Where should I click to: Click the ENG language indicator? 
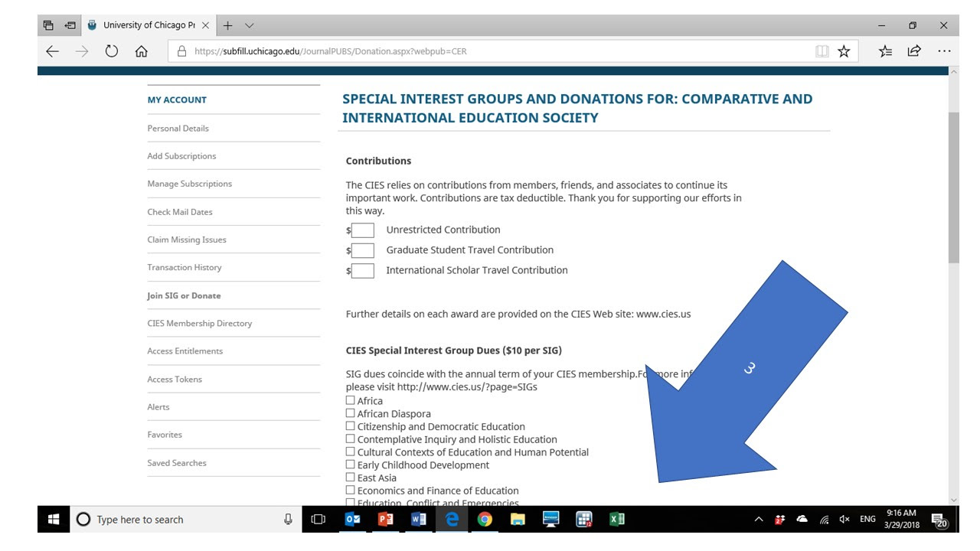click(867, 520)
